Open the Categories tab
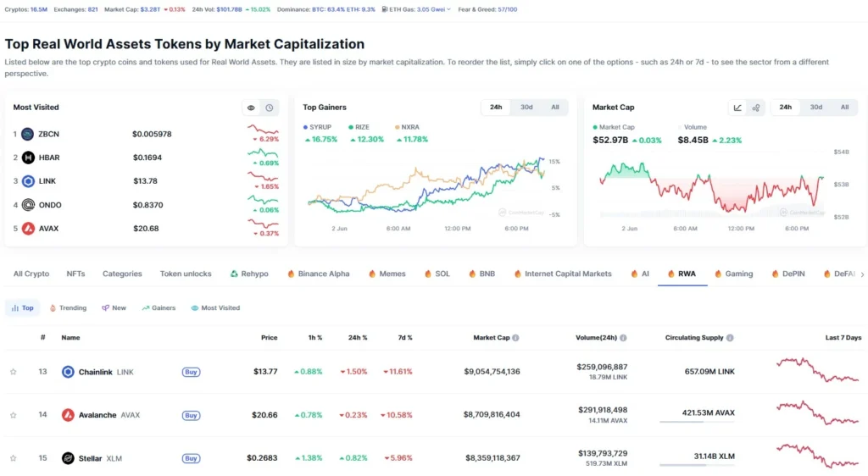Image resolution: width=868 pixels, height=476 pixels. (122, 274)
